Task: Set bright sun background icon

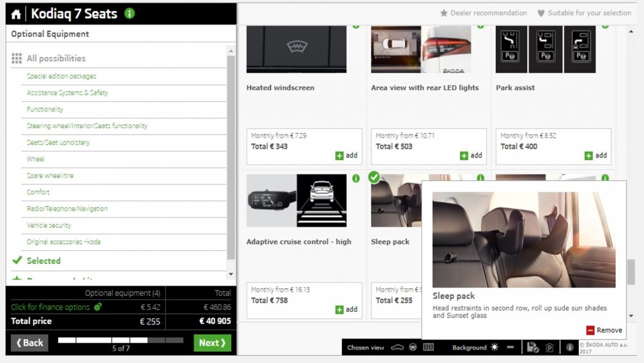Action: point(495,348)
